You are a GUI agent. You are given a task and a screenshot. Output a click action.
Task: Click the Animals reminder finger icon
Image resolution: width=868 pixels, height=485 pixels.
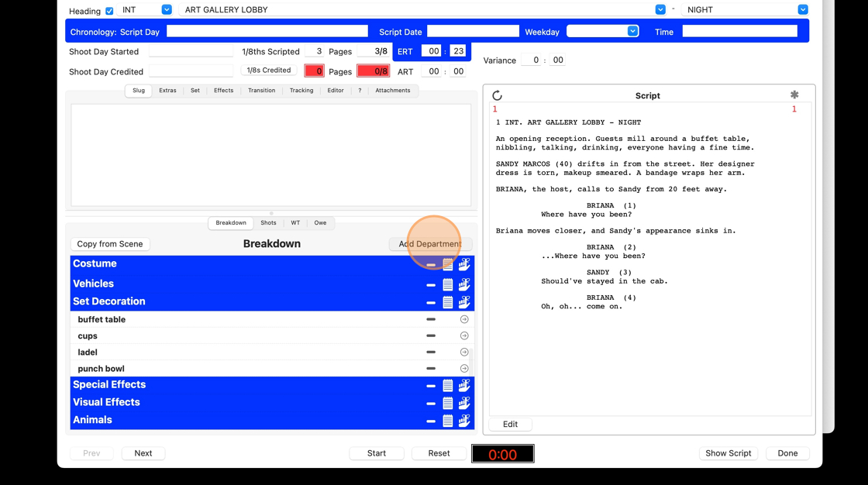(464, 420)
